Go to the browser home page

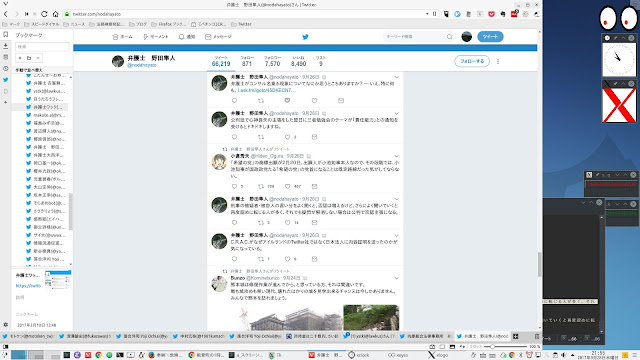[x=56, y=14]
